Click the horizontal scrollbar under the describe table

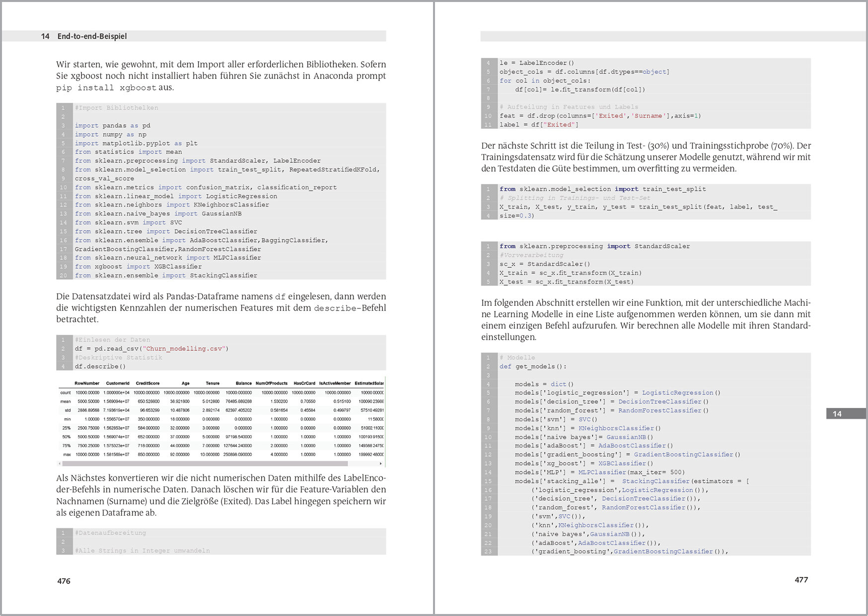tap(205, 463)
